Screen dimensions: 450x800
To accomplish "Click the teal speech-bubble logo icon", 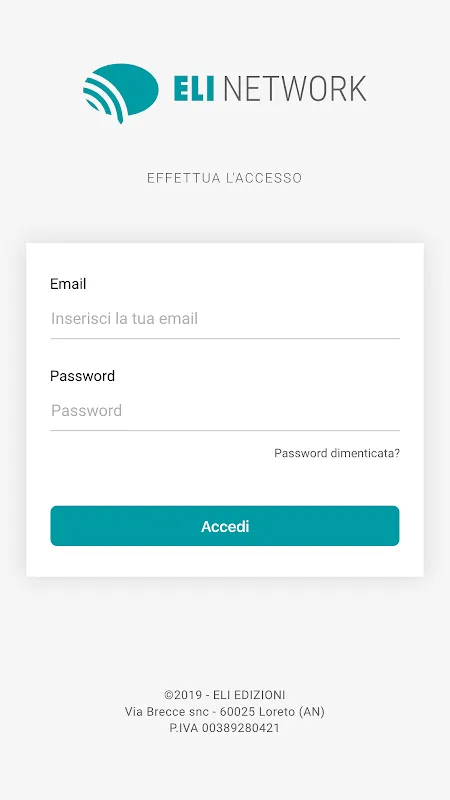I will click(120, 93).
